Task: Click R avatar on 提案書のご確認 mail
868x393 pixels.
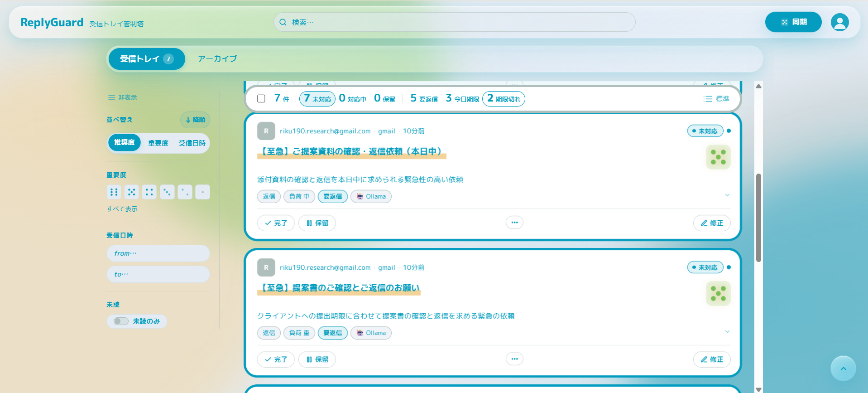Action: 266,267
